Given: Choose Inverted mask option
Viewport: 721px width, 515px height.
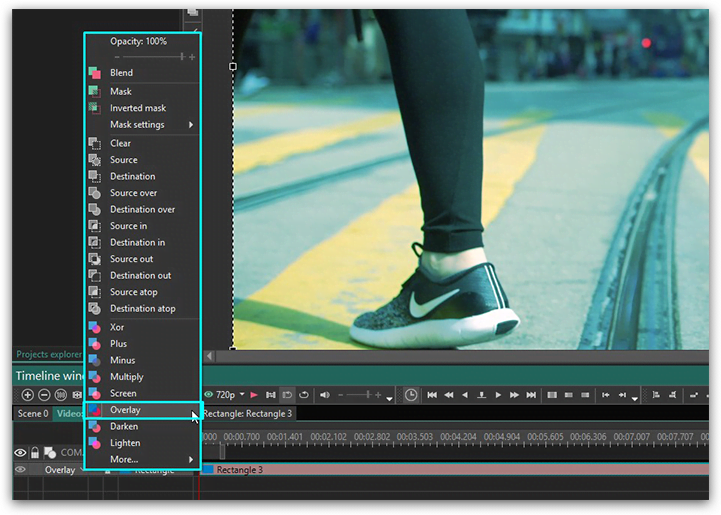Looking at the screenshot, I should pos(143,108).
